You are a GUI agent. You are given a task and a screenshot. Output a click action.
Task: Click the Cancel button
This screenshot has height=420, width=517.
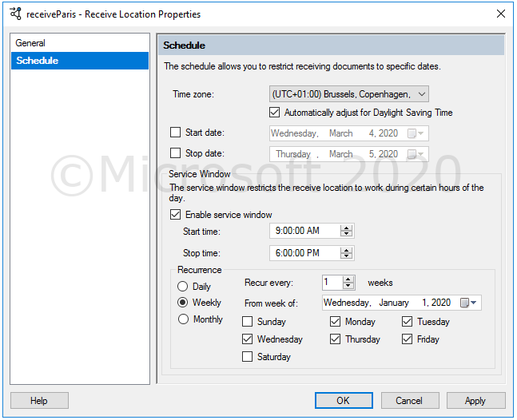[410, 401]
